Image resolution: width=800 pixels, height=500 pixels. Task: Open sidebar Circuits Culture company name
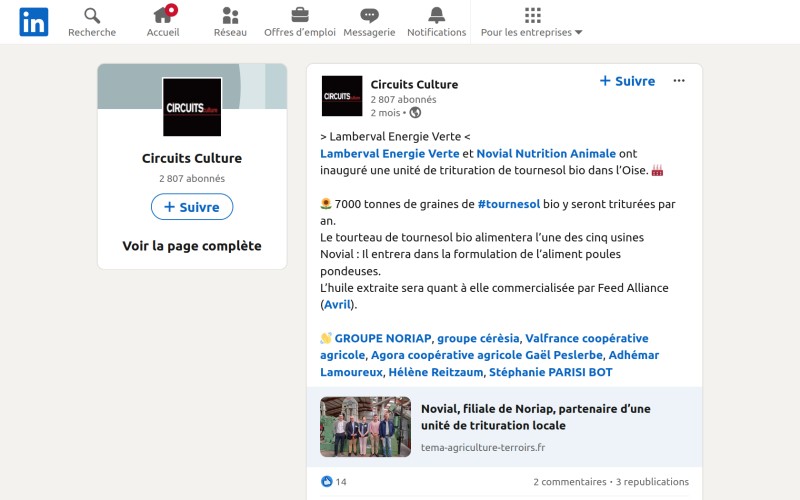tap(192, 158)
